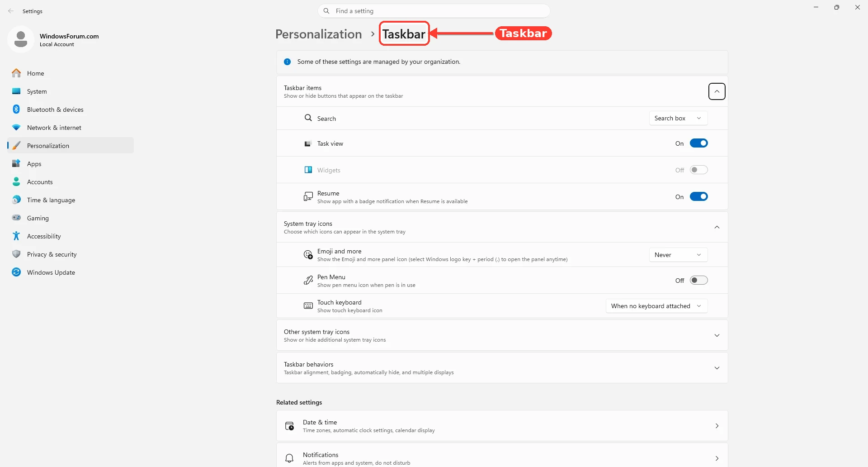The height and width of the screenshot is (467, 868).
Task: Turn off the Resume toggle
Action: click(698, 196)
